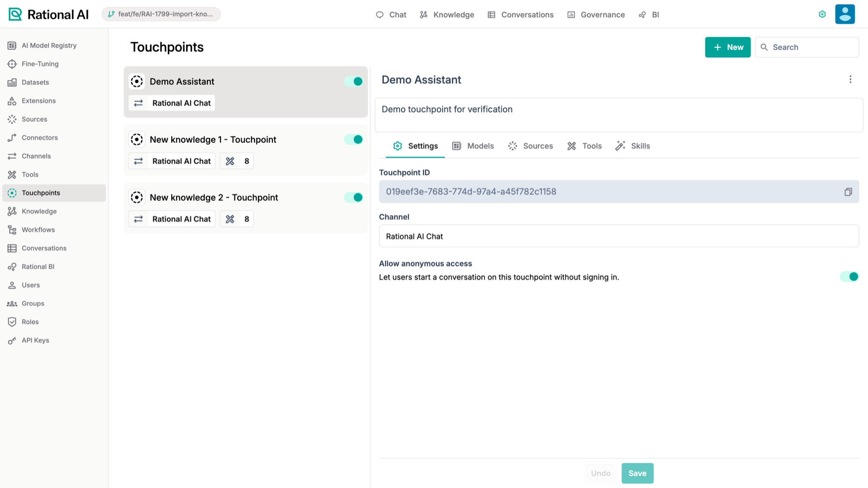Click the Roles shield icon in sidebar
This screenshot has height=488, width=868.
[x=12, y=322]
